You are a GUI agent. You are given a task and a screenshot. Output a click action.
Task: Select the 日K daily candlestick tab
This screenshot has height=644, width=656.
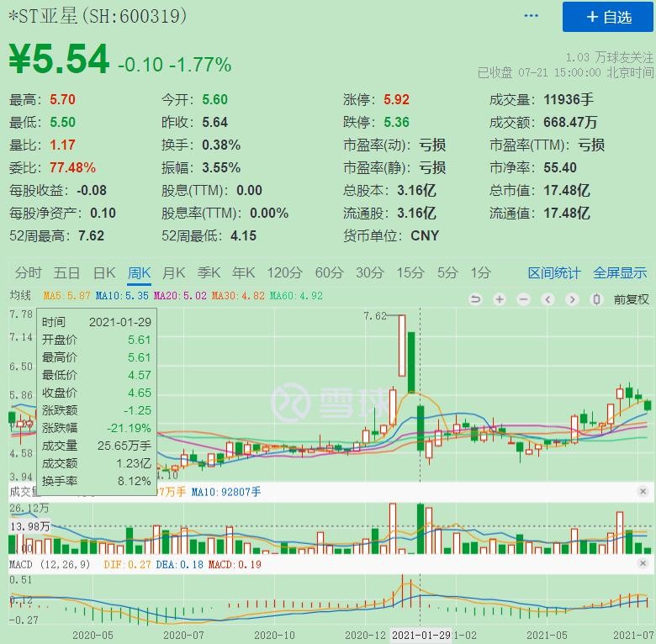tap(104, 273)
